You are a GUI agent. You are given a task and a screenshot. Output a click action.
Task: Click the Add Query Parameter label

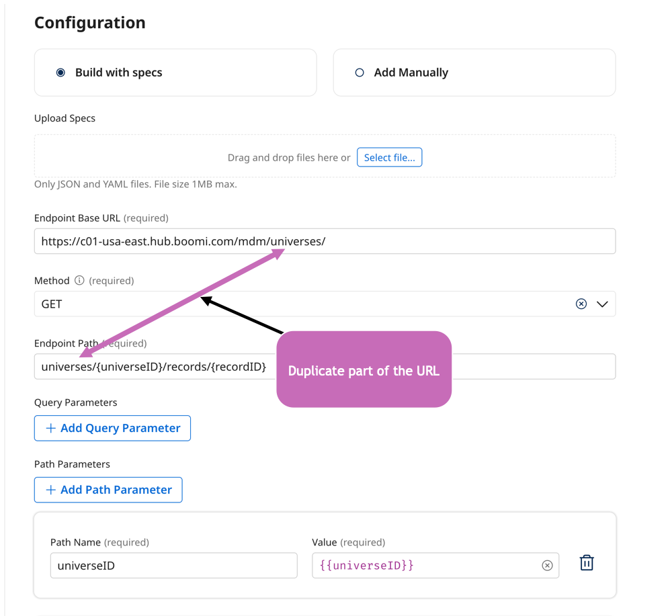click(120, 428)
